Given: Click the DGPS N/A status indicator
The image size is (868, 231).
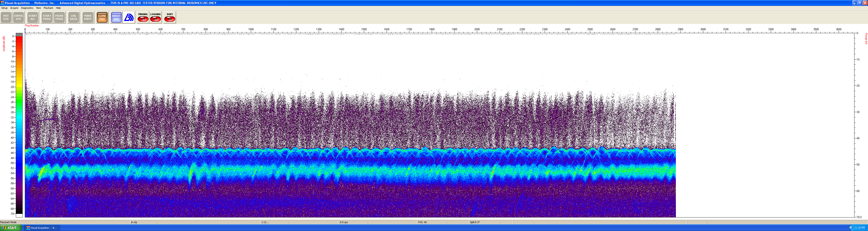Looking at the screenshot, I should tap(170, 18).
